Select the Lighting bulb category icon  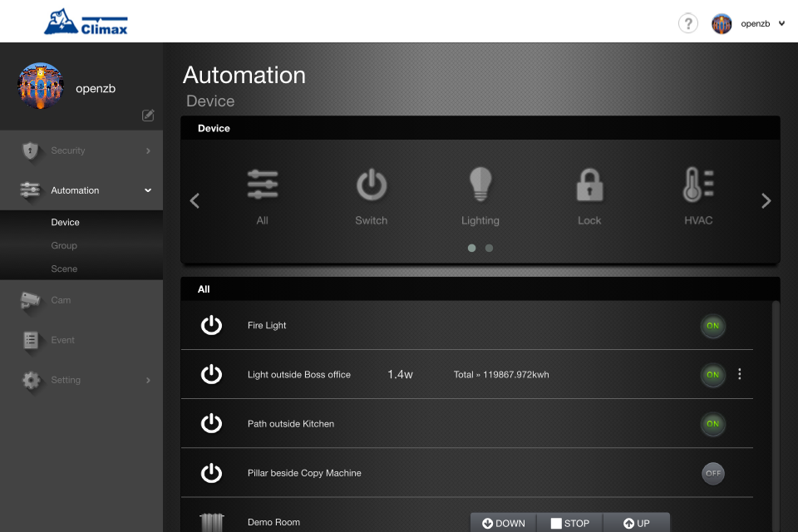[x=480, y=185]
